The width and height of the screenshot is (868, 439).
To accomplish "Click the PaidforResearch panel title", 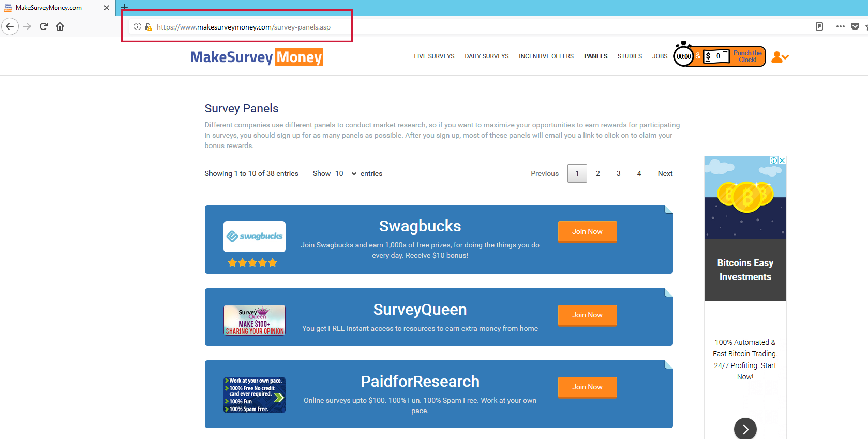I will tap(420, 382).
